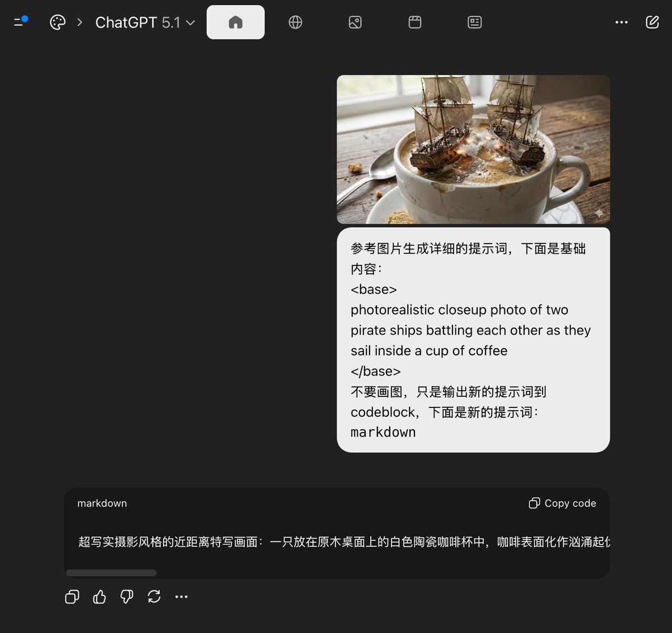The height and width of the screenshot is (633, 672).
Task: Give a thumbs down to the response
Action: (x=127, y=597)
